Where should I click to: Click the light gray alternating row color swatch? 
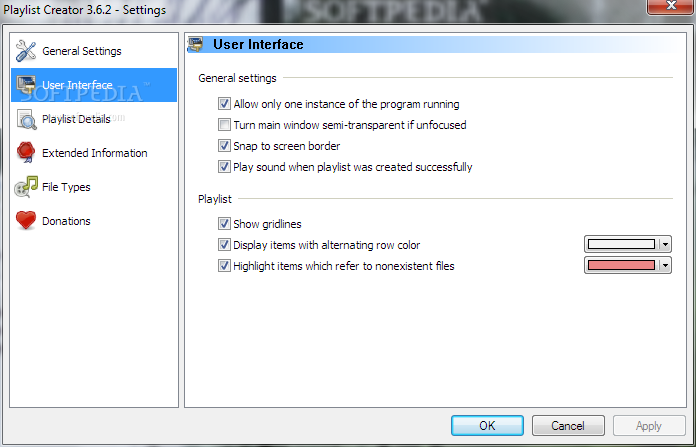(621, 244)
